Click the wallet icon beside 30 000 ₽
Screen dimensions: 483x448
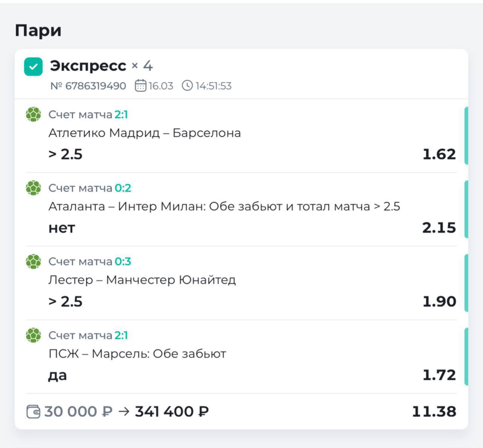33,411
